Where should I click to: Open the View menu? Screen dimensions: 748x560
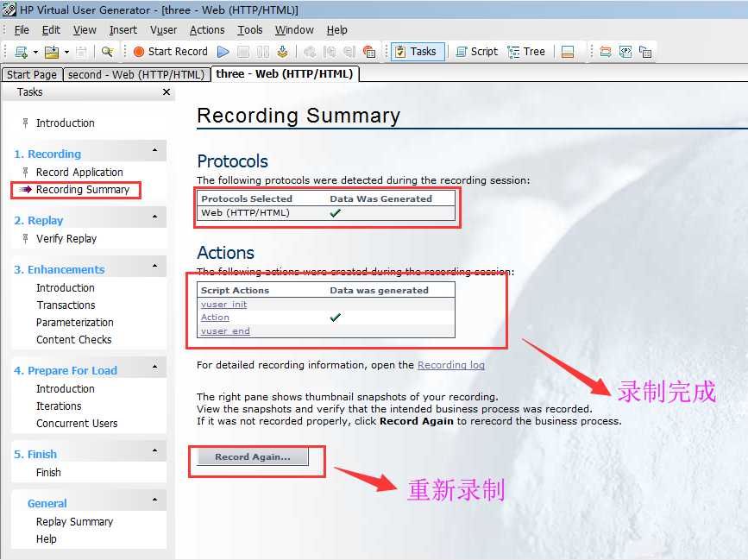(x=85, y=30)
